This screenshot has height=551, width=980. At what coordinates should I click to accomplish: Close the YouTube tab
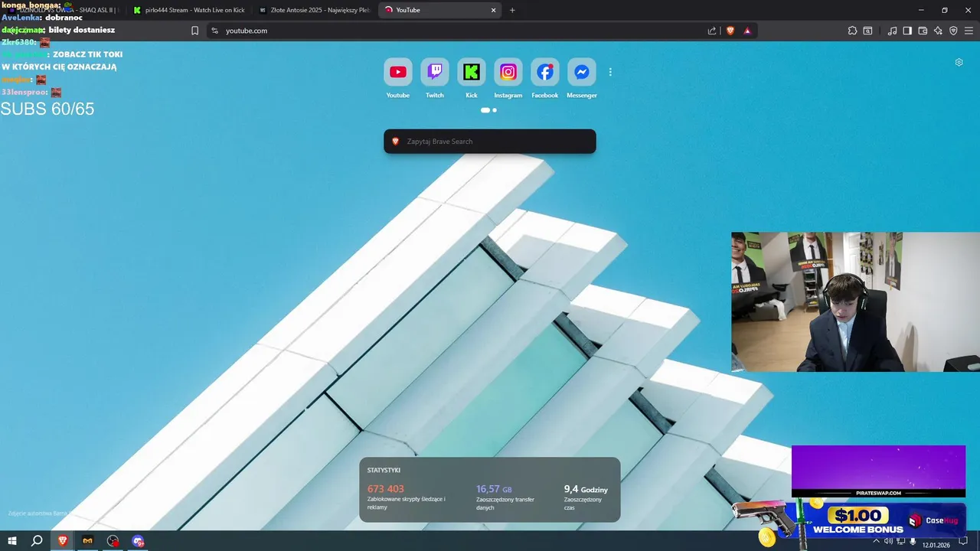pos(494,10)
